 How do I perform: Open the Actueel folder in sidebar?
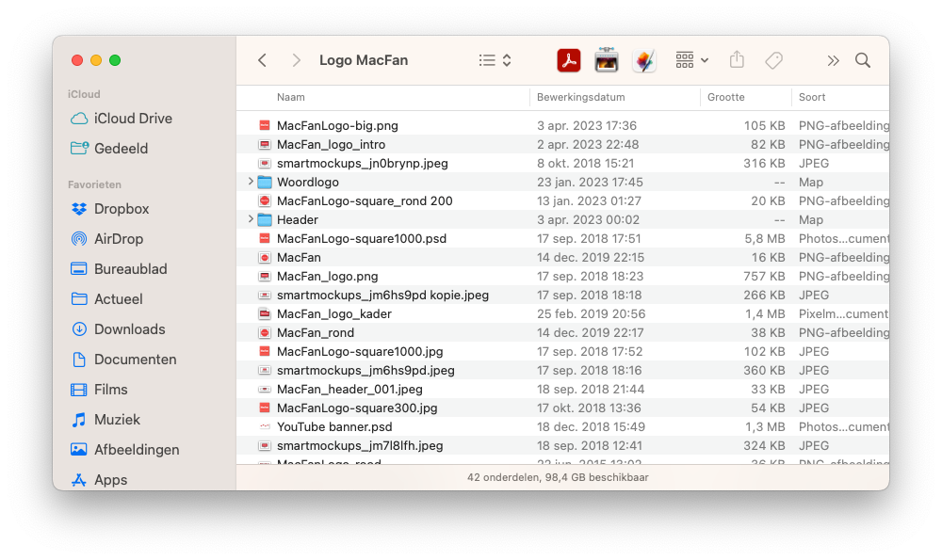click(x=106, y=299)
